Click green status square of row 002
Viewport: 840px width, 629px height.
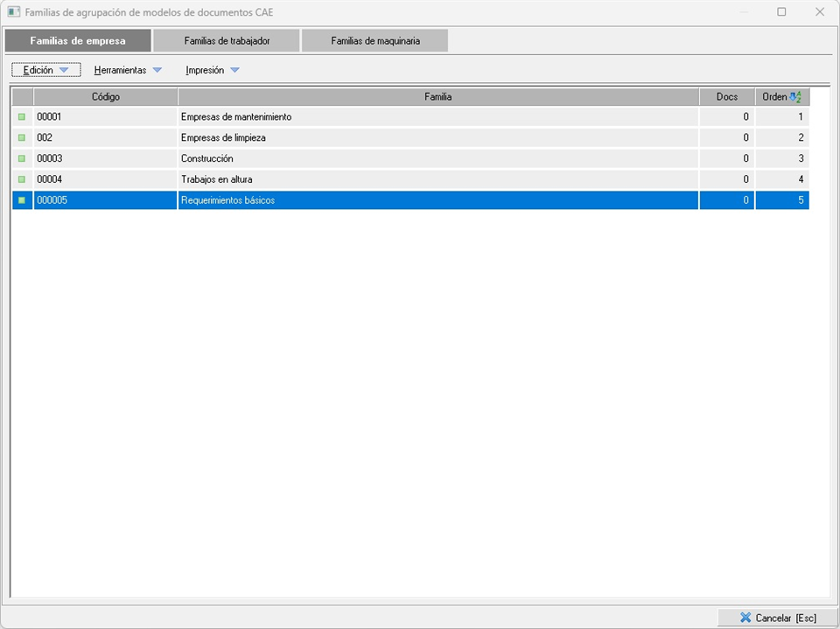(x=22, y=137)
